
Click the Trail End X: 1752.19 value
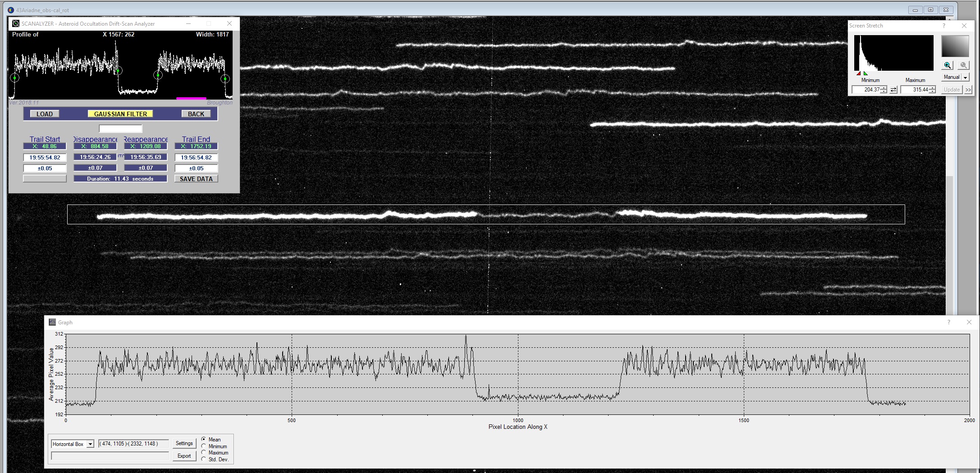point(196,146)
